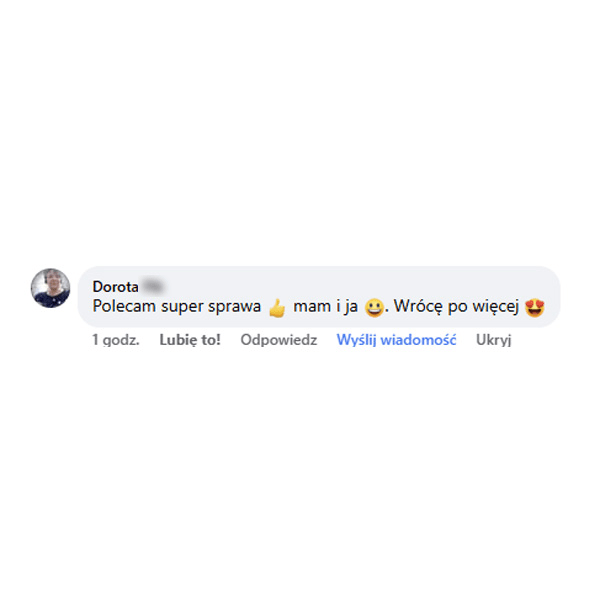Open the 1 godz. timestamp link
The width and height of the screenshot is (600, 600).
point(116,340)
